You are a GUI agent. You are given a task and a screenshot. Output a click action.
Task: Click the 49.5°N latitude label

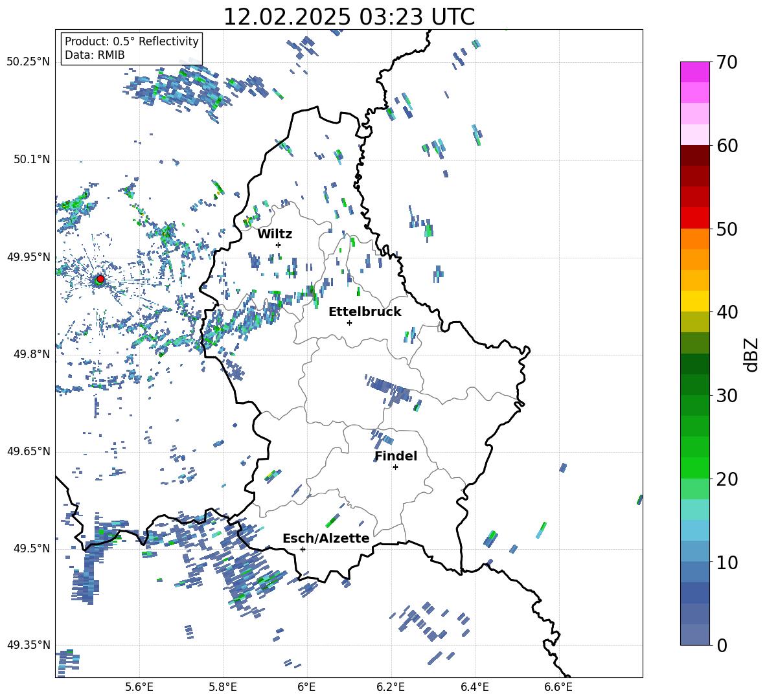[x=32, y=548]
